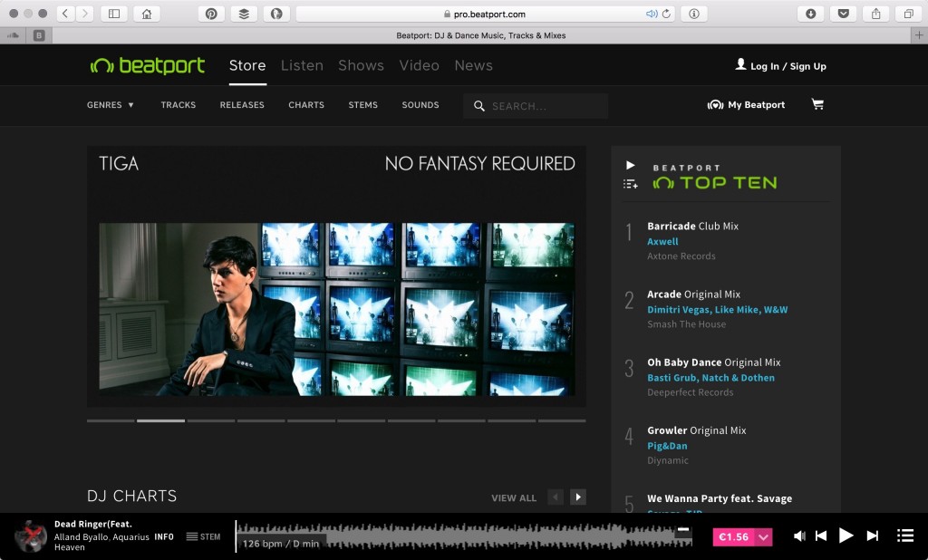Viewport: 928px width, 560px height.
Task: Toggle STEM mode in the player
Action: click(x=203, y=536)
